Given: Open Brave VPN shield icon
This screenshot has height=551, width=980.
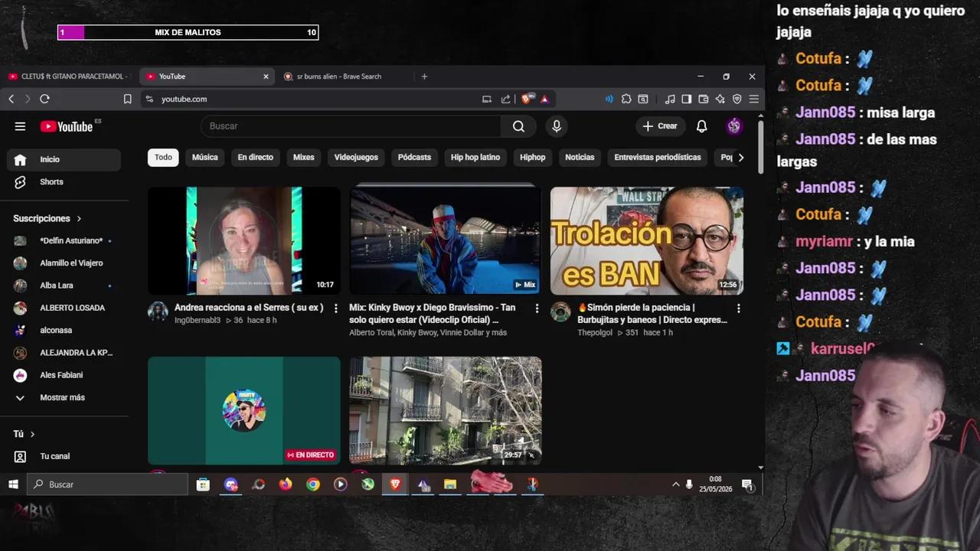Looking at the screenshot, I should point(737,99).
